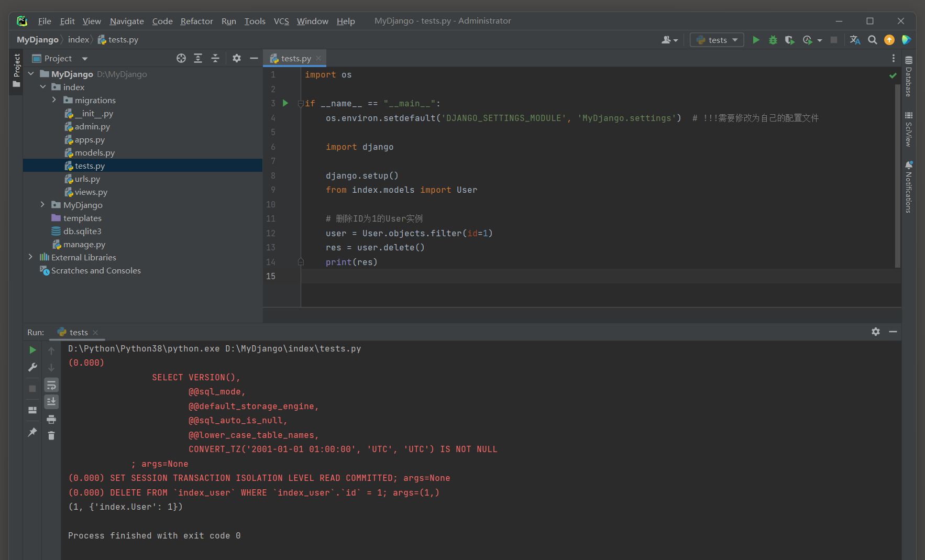Open the Tools menu

coord(255,21)
